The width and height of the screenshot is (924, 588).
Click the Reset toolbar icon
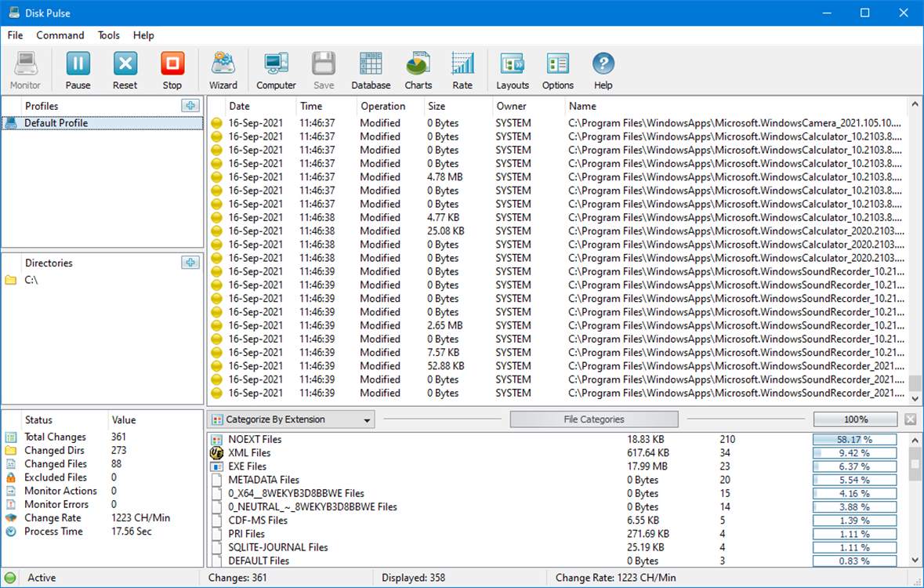125,64
